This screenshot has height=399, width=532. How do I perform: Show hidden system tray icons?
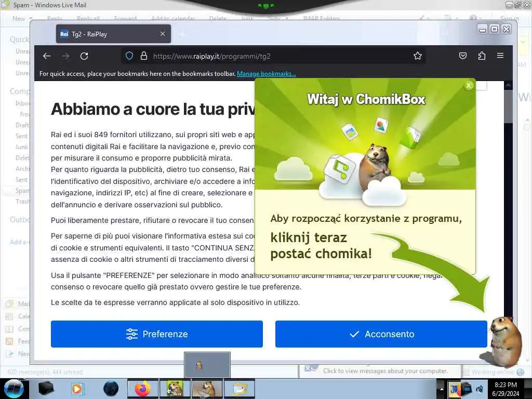point(442,389)
